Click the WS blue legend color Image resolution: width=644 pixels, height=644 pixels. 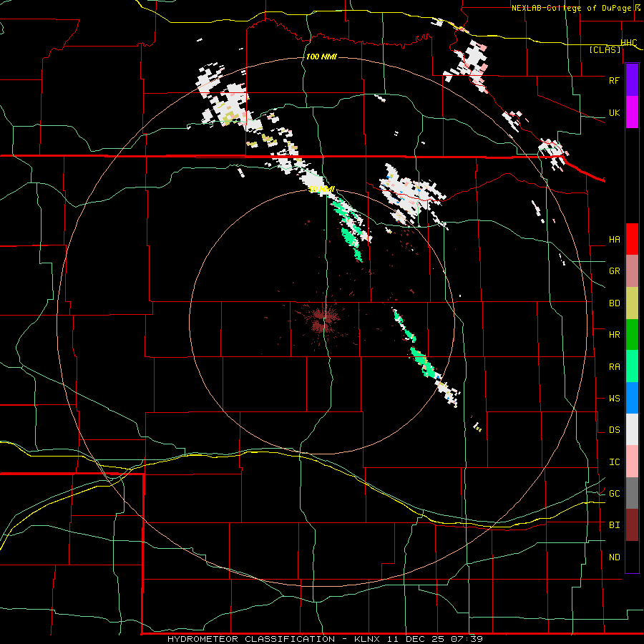(x=632, y=398)
